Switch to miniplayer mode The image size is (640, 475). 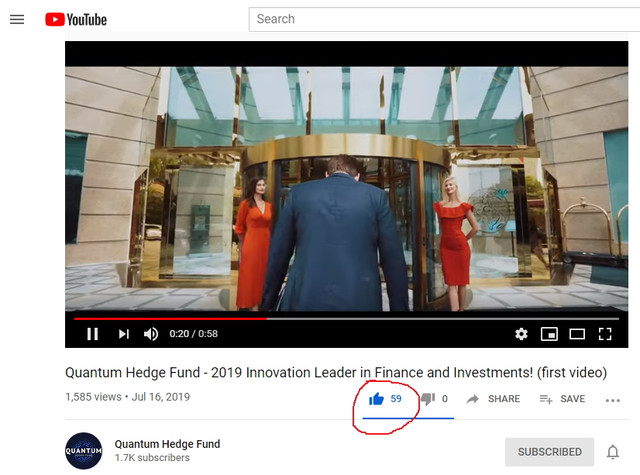549,334
